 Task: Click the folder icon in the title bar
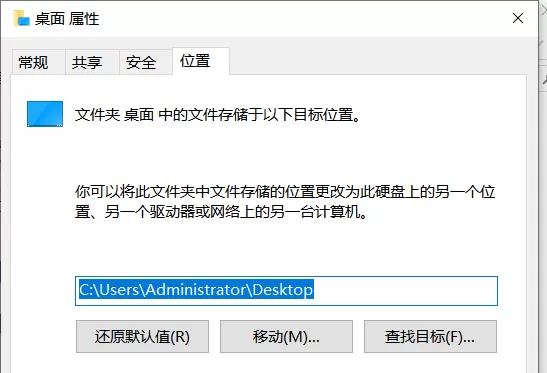coord(22,18)
